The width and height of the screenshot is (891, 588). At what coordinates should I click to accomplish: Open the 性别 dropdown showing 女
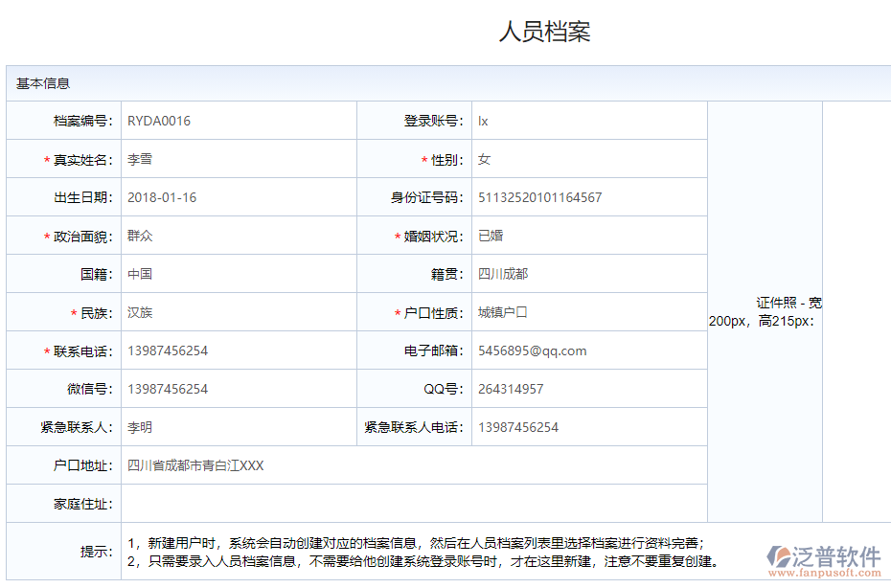point(588,159)
